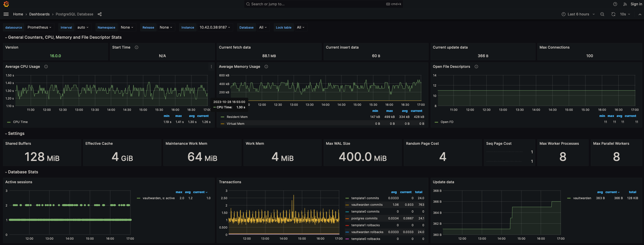Collapse the Database Stats row
The image size is (644, 245).
coord(21,172)
